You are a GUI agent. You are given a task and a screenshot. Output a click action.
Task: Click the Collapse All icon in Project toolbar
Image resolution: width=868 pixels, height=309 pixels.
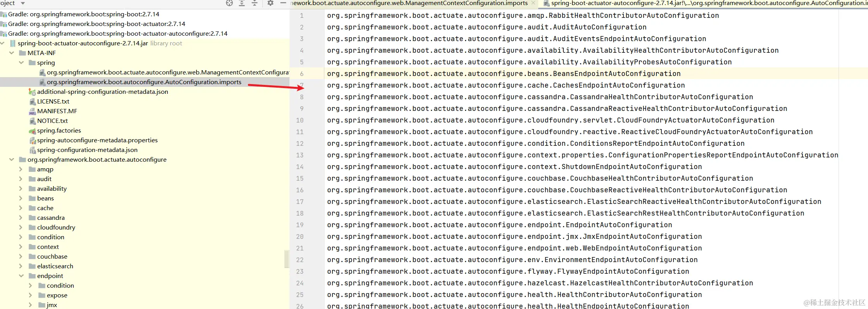(x=255, y=3)
